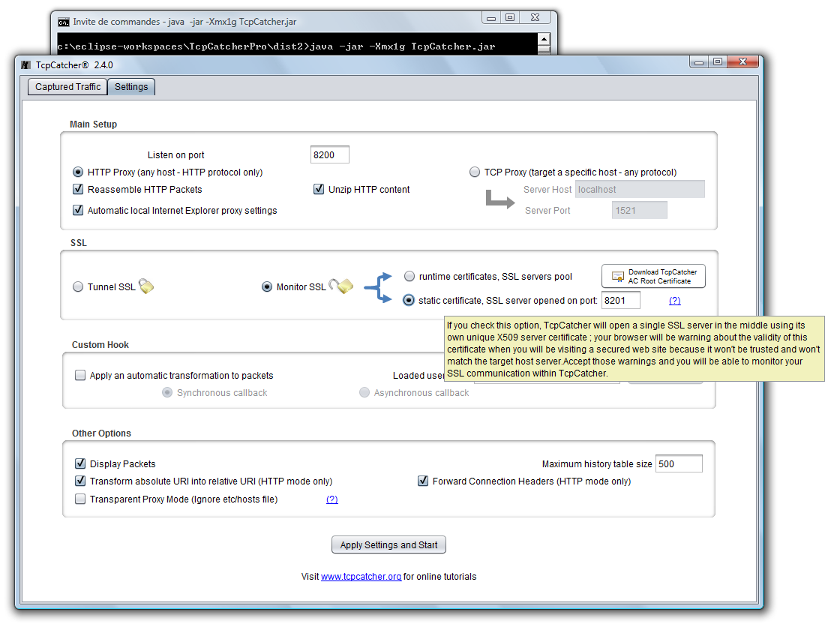The height and width of the screenshot is (627, 840).
Task: Choose the Monitor SSL option
Action: 267,286
